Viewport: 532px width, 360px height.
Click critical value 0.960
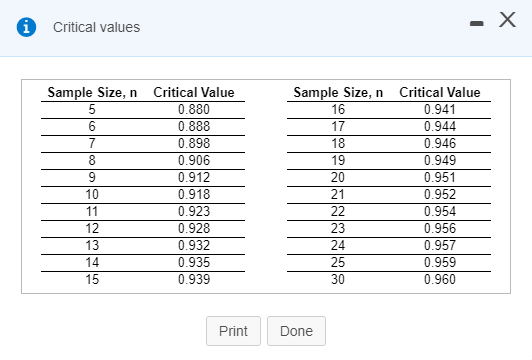pyautogui.click(x=440, y=279)
